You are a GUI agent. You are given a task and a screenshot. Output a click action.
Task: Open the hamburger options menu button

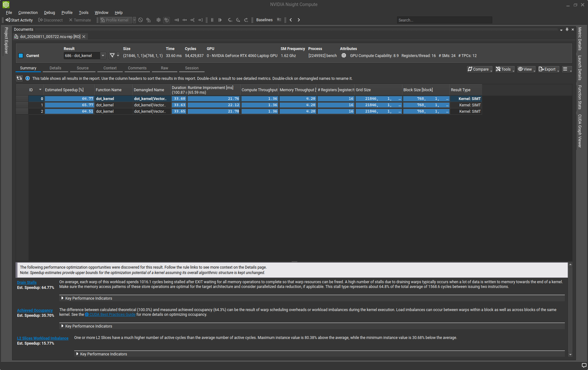pyautogui.click(x=567, y=69)
